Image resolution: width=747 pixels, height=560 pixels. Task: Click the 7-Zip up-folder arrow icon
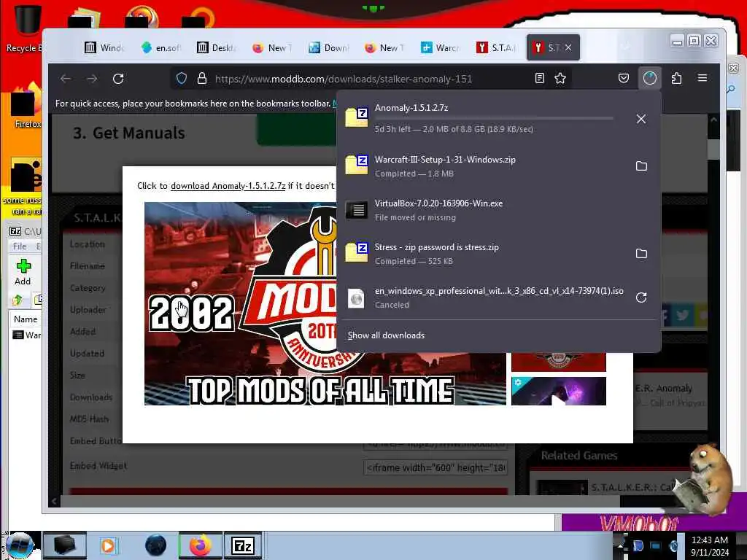pos(18,300)
